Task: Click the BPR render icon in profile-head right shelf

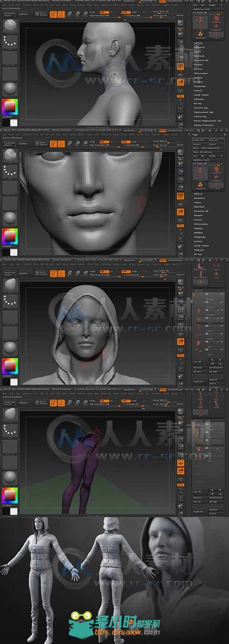Action: point(181,22)
